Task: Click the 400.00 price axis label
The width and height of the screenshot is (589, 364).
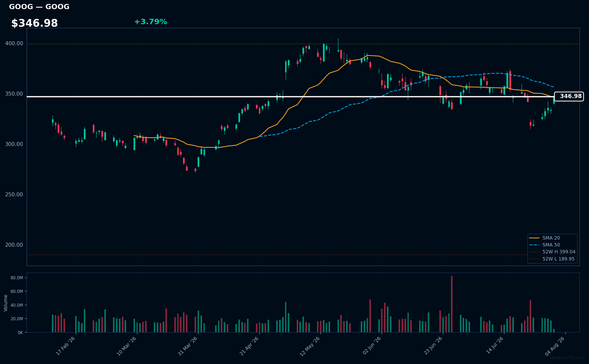Action: point(14,43)
